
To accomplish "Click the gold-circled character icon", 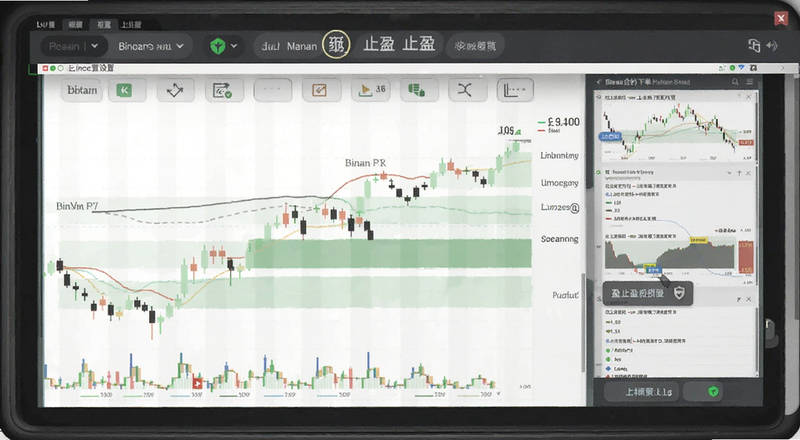I will [336, 45].
